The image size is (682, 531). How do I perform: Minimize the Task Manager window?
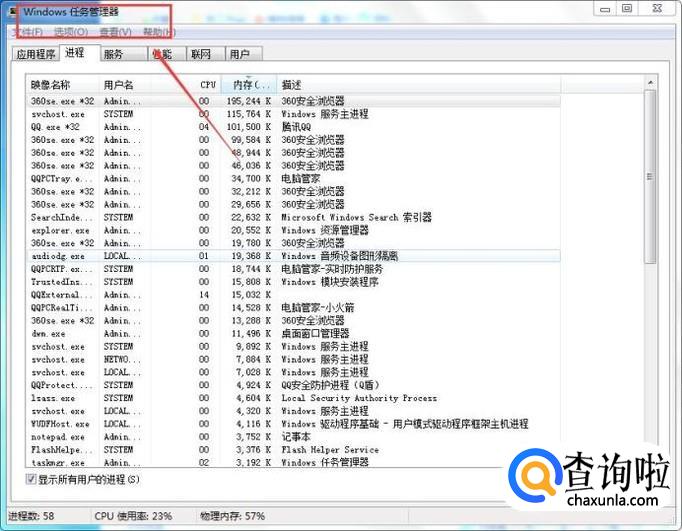(x=605, y=9)
